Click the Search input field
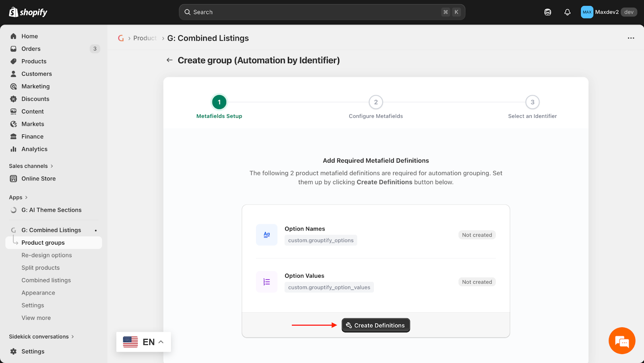The width and height of the screenshot is (644, 363). [322, 12]
